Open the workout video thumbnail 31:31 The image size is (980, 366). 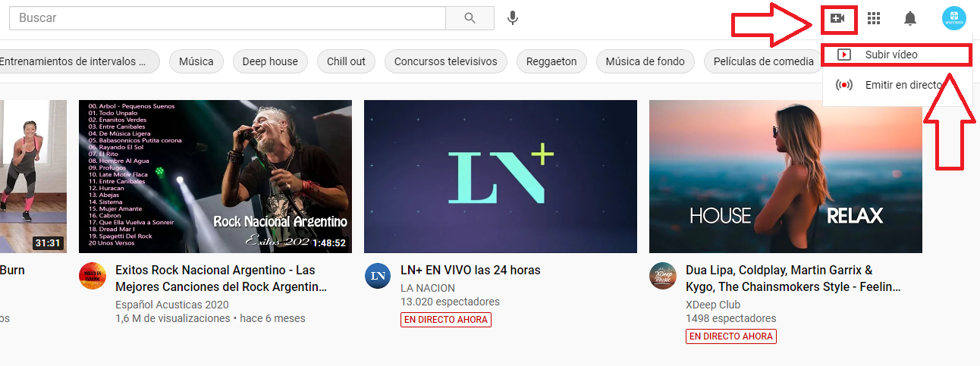[x=33, y=177]
